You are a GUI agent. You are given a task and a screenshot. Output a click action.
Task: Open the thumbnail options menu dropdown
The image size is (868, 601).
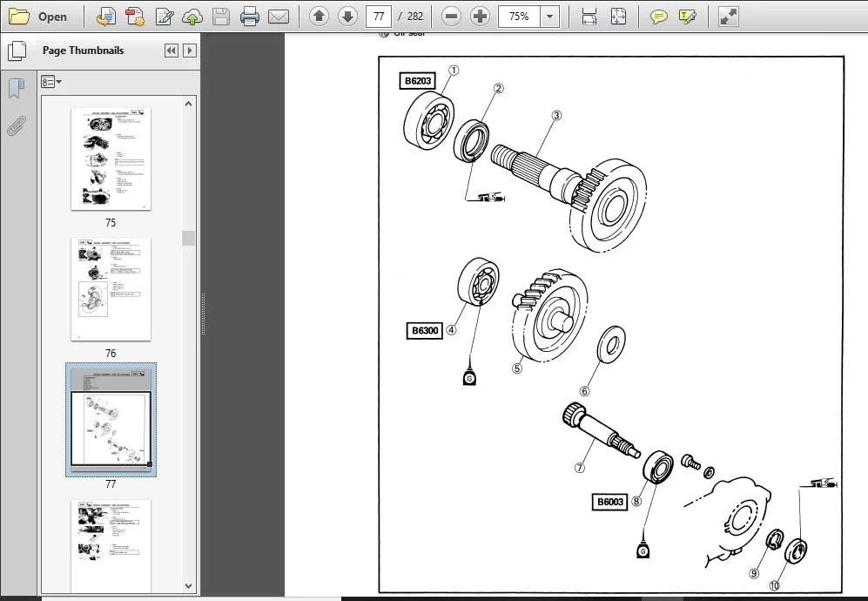tap(50, 82)
